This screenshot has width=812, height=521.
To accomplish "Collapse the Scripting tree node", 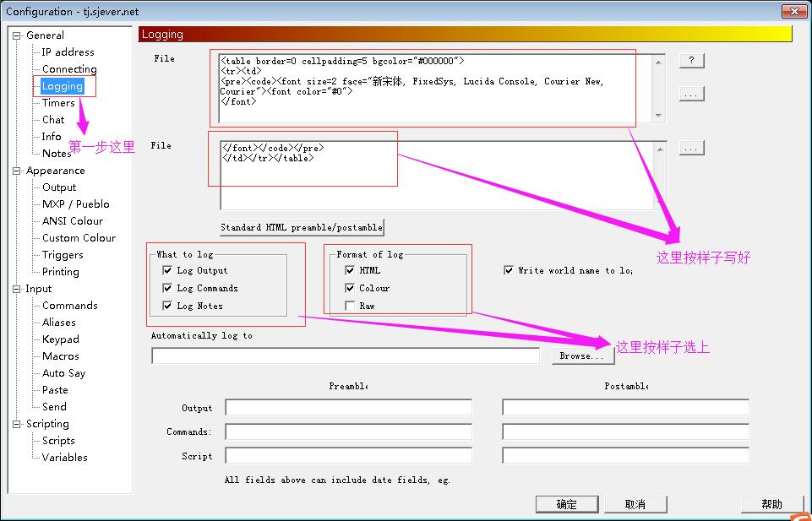I will click(x=17, y=424).
